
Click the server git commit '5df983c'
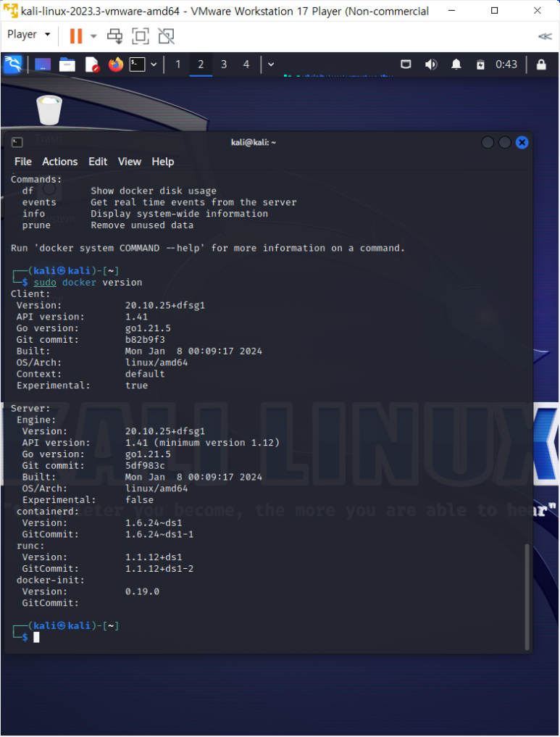coord(145,466)
